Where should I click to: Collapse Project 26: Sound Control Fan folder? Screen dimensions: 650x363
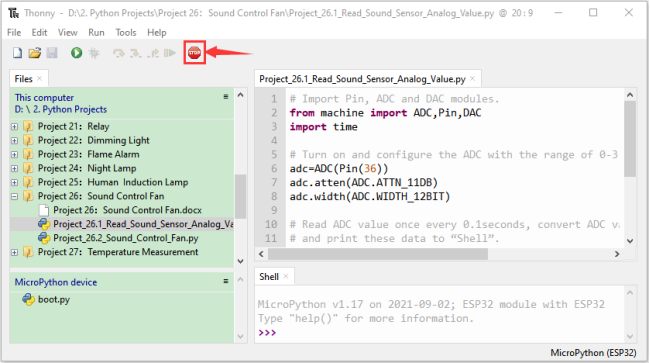point(15,196)
